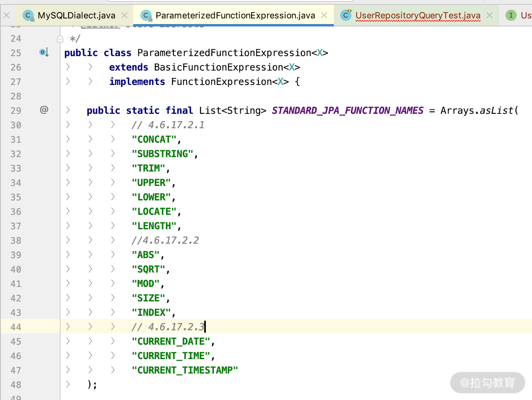Click the MySQLDialect.java class file icon

coord(28,16)
